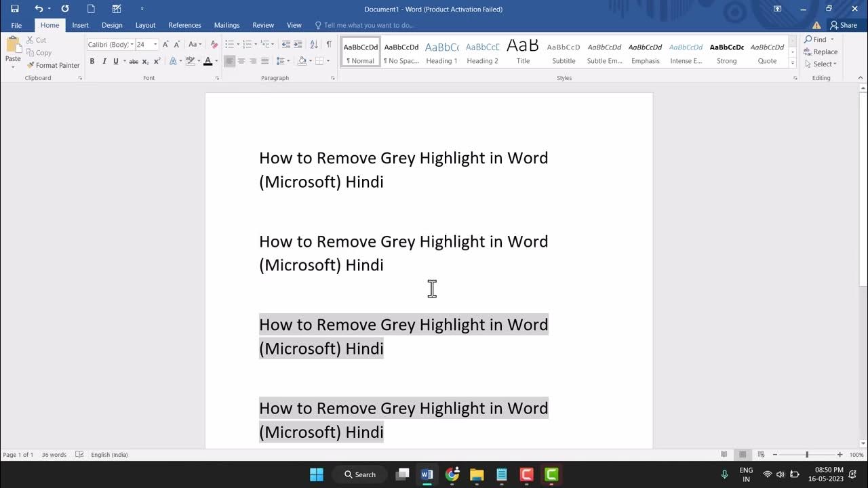
Task: Click the Task View taskbar icon
Action: tap(402, 474)
